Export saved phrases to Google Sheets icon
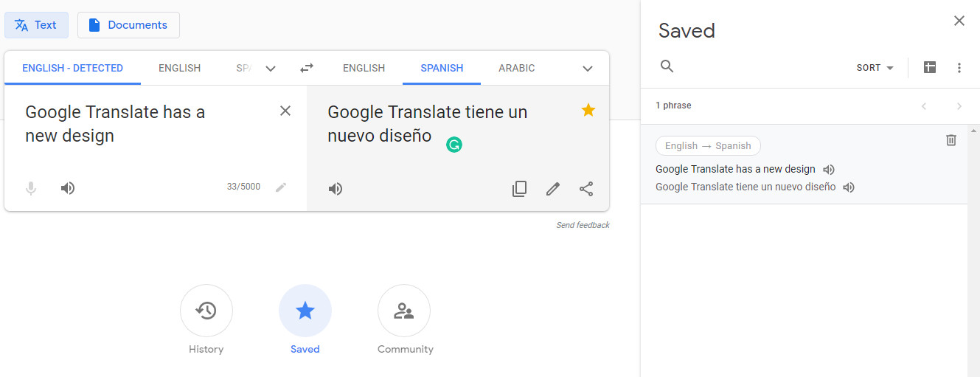Screen dimensions: 980x377 click(x=930, y=67)
